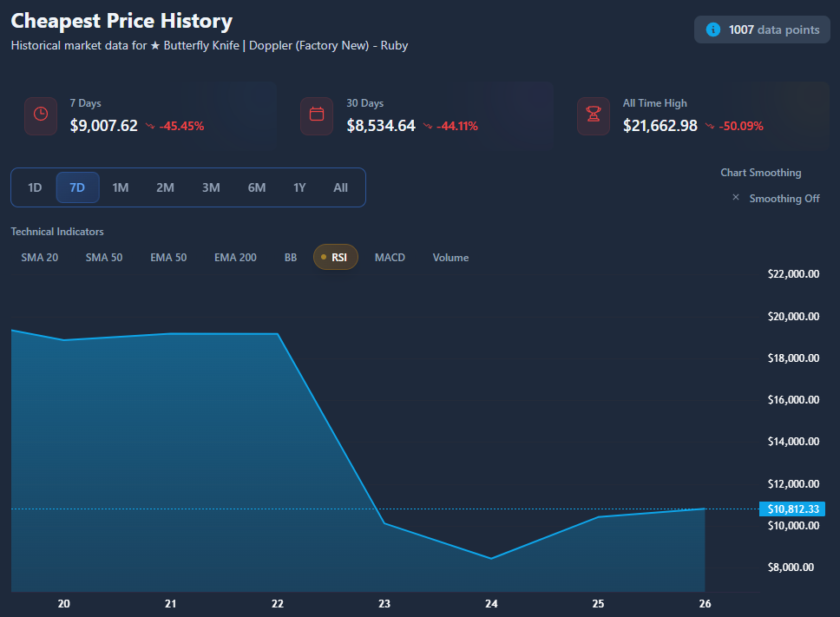
Task: Click the calendar icon on 30 Days card
Action: [317, 115]
